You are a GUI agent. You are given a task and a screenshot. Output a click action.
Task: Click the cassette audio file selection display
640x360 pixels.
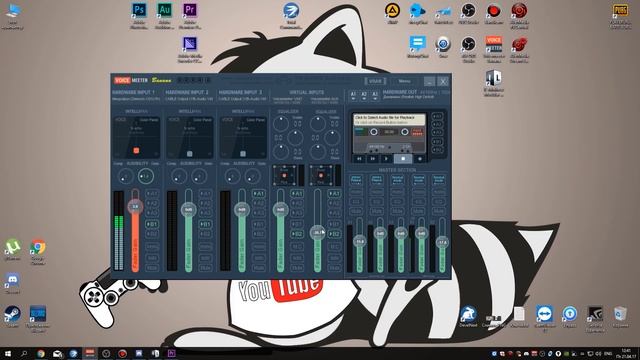click(389, 120)
